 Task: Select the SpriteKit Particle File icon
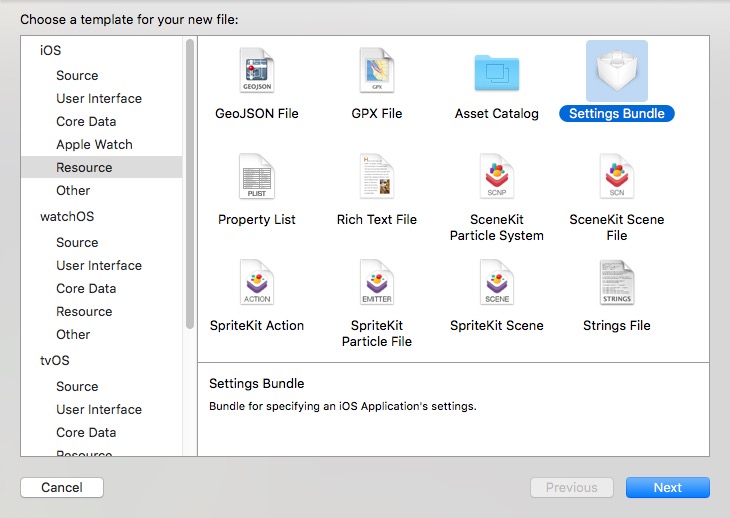pos(377,283)
